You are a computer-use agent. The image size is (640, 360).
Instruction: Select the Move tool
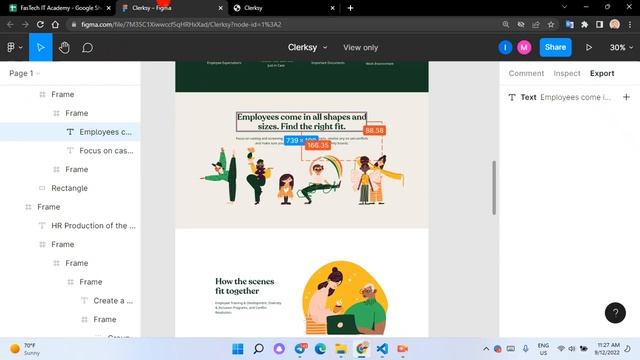pyautogui.click(x=40, y=47)
